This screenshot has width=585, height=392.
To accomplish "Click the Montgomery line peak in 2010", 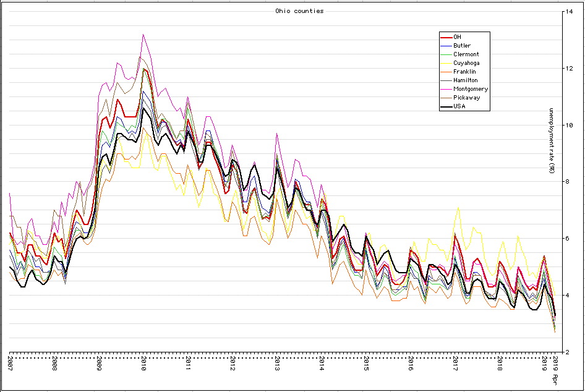I will tap(143, 35).
